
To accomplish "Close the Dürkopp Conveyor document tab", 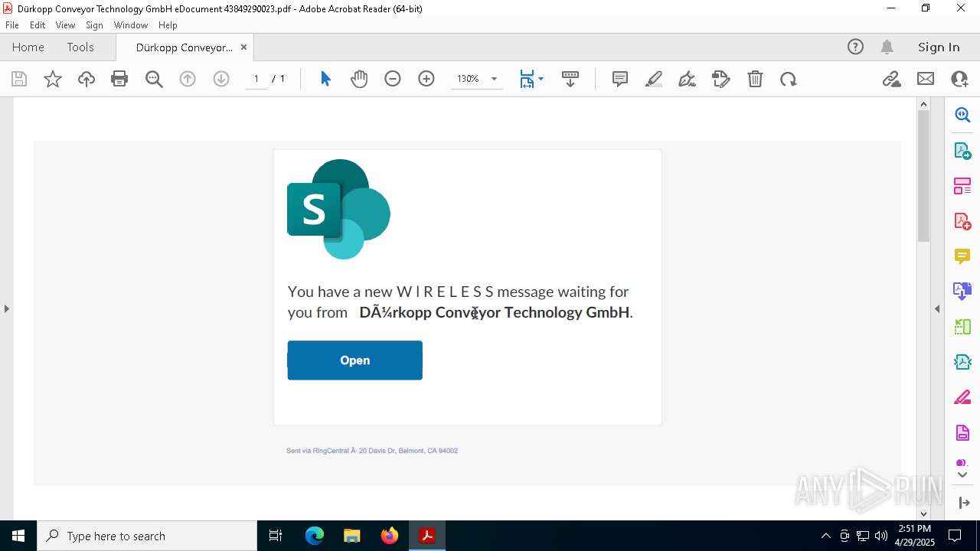I will coord(243,47).
